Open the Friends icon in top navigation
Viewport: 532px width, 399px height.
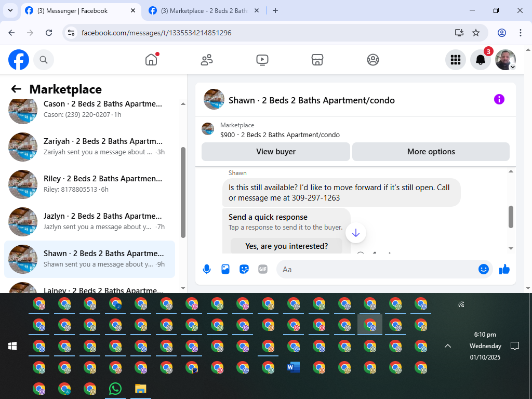coord(207,60)
